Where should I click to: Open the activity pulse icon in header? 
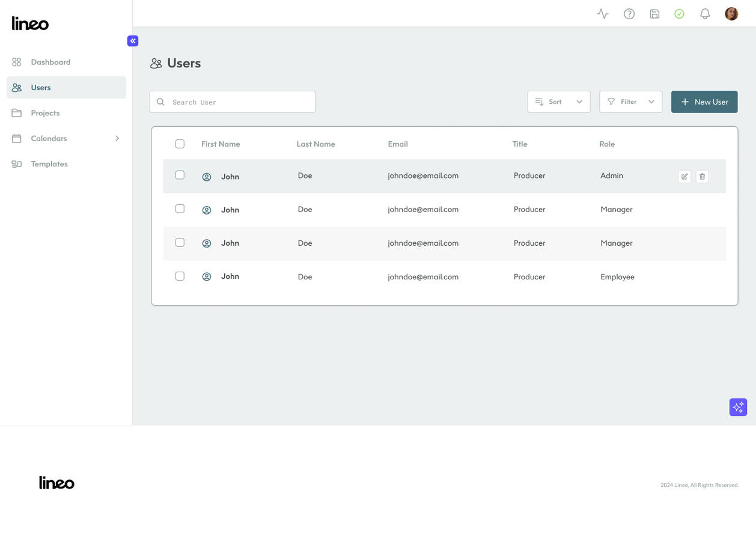(x=603, y=14)
